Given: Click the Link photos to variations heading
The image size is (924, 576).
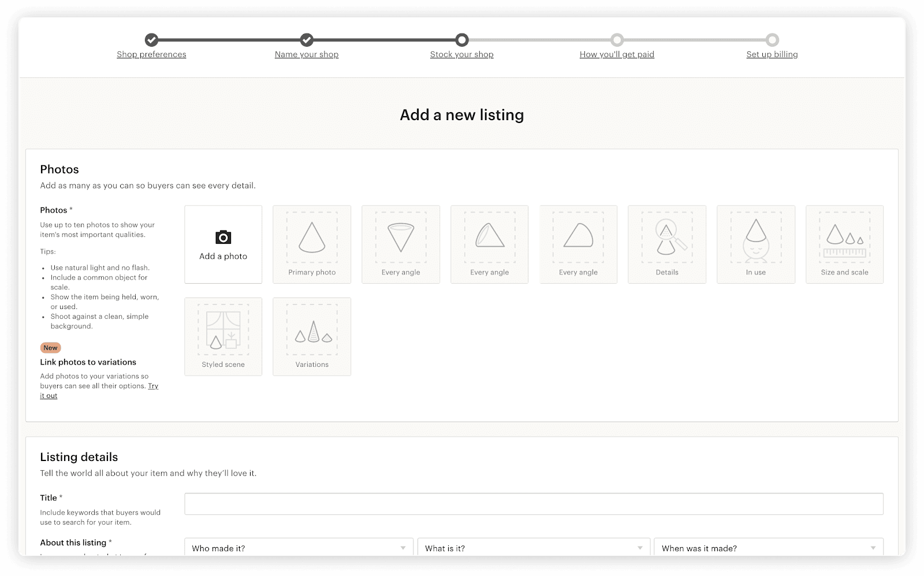Looking at the screenshot, I should click(88, 362).
